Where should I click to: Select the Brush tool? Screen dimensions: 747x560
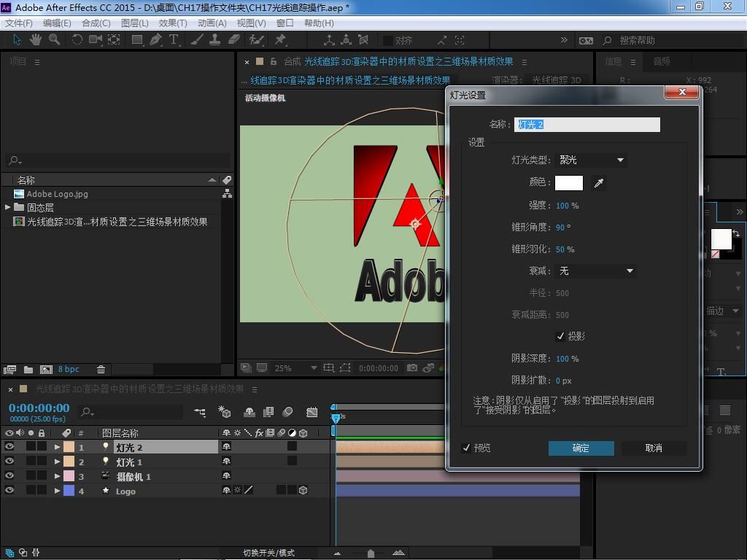(x=196, y=40)
